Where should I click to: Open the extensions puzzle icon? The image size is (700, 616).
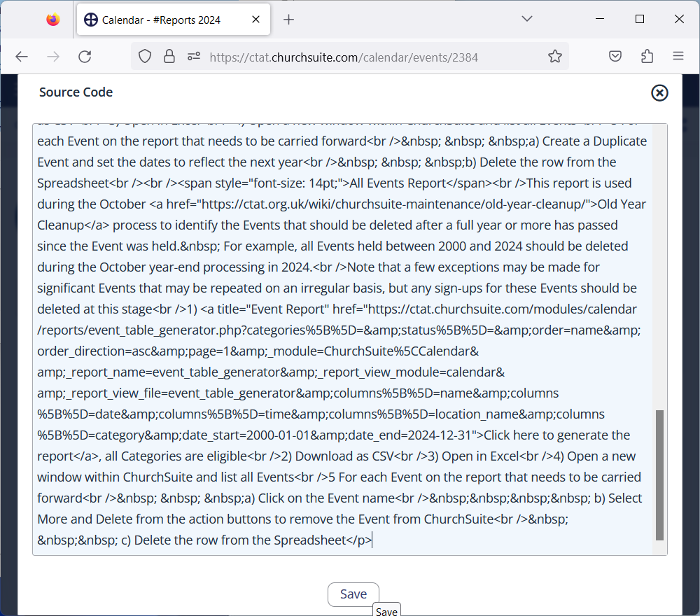click(647, 56)
